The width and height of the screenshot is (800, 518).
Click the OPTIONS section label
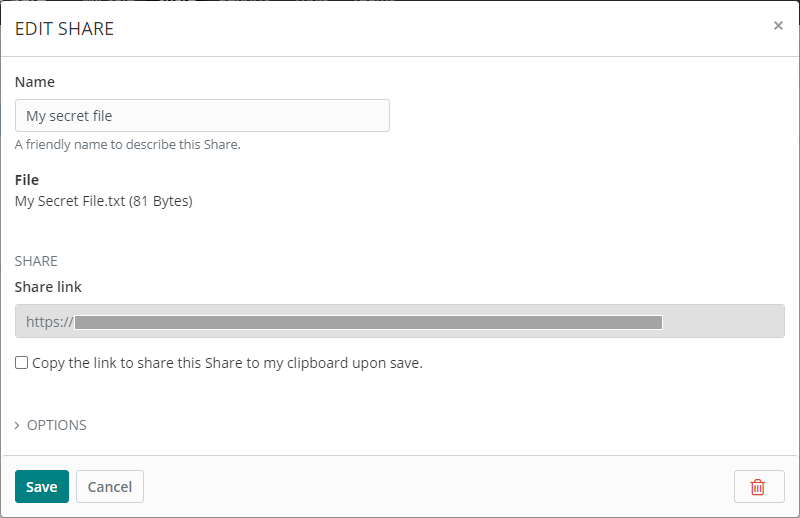(57, 425)
